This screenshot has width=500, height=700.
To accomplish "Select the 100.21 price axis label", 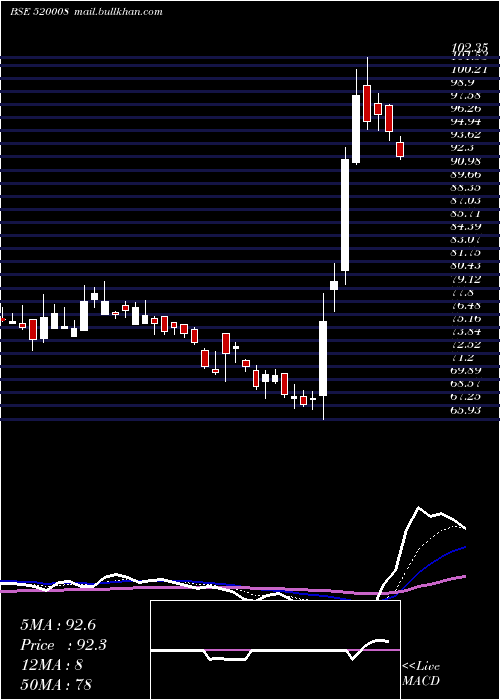I will click(x=468, y=69).
